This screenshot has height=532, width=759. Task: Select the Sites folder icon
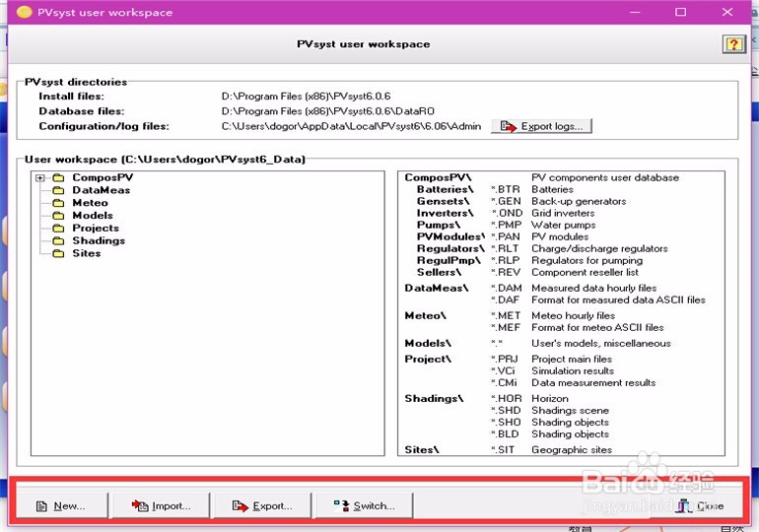pos(58,253)
